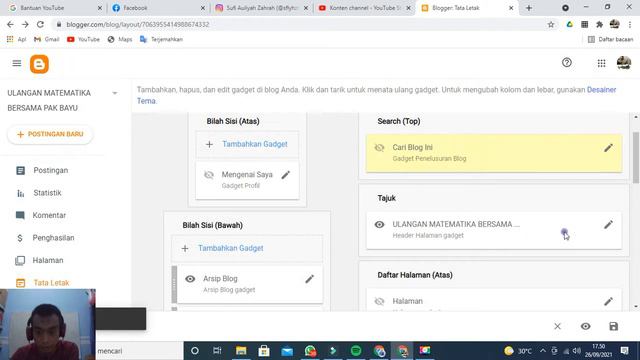Open Mail app from the taskbar

287,351
